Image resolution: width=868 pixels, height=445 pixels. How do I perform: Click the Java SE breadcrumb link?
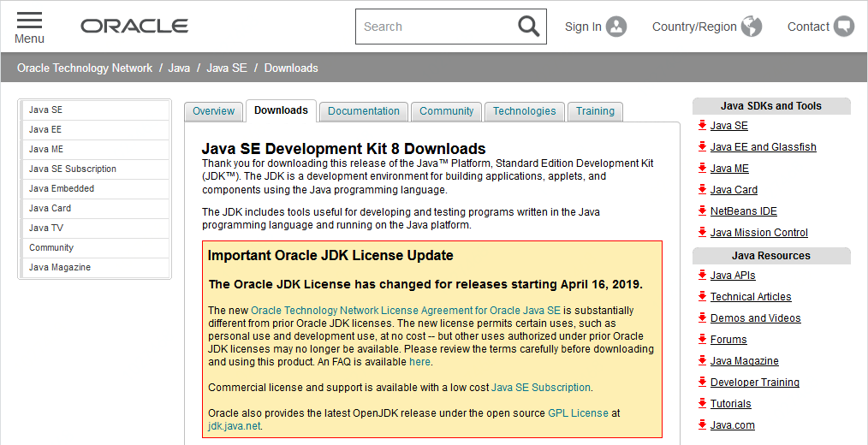tap(227, 68)
